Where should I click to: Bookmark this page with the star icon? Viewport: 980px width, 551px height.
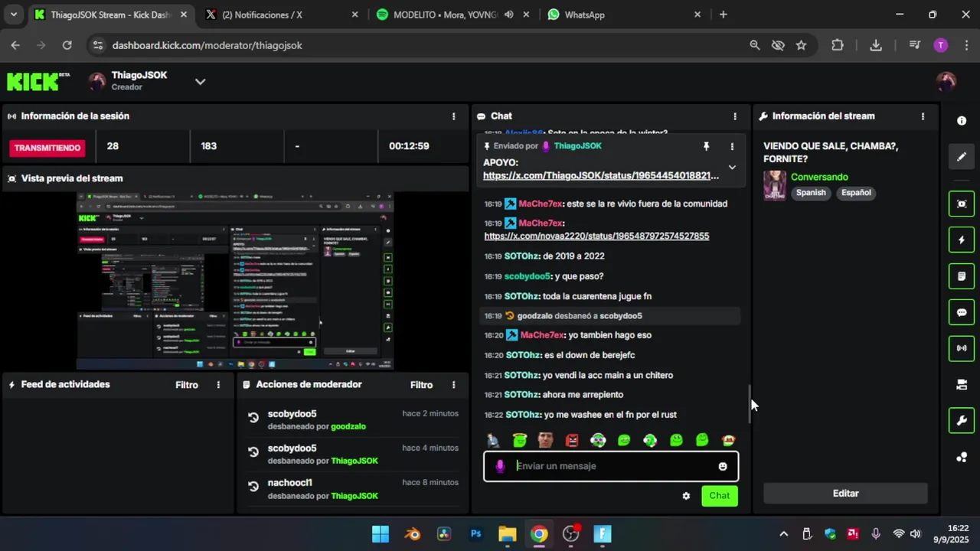(801, 45)
